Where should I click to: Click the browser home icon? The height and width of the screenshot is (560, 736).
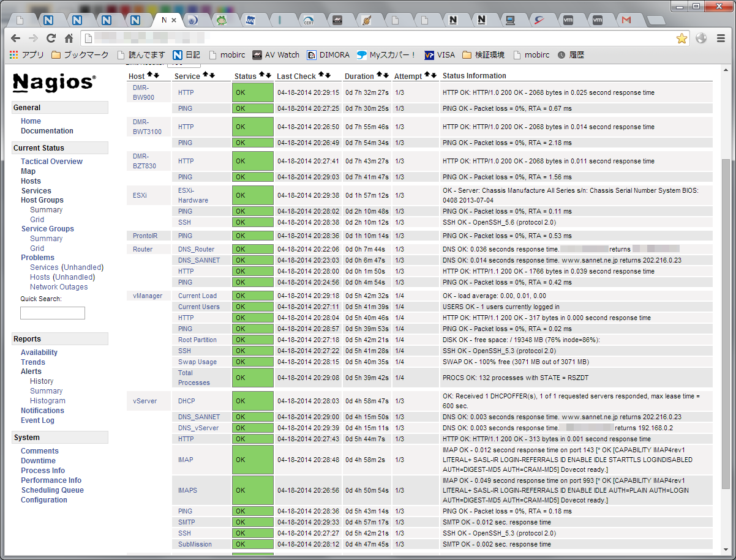tap(69, 38)
